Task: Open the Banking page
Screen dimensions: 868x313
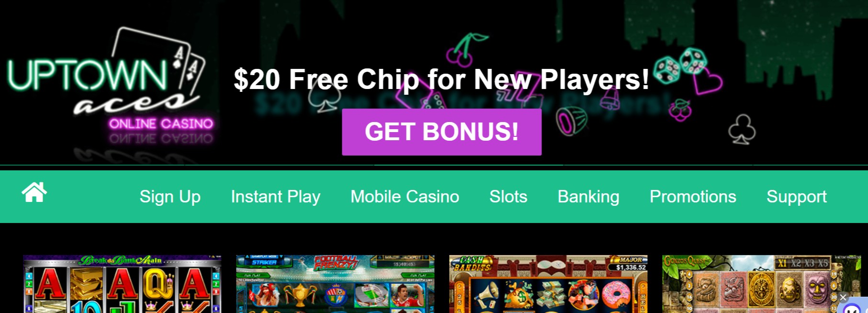Action: [588, 197]
